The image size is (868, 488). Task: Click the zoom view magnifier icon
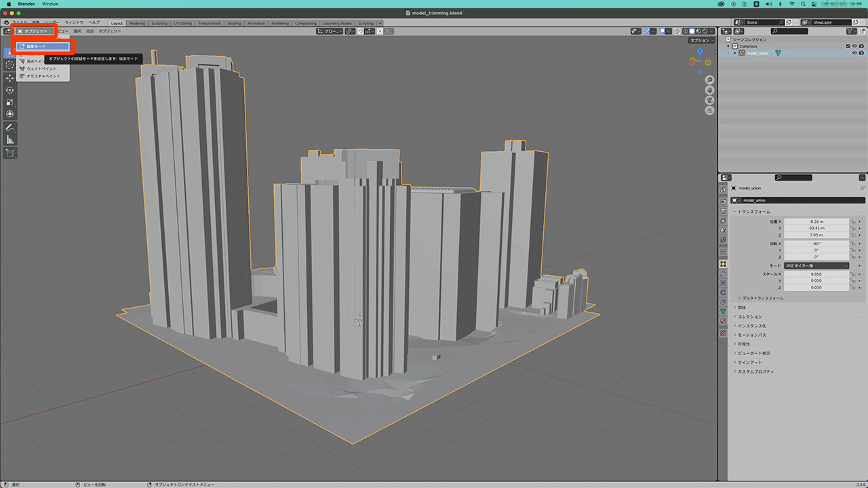[x=709, y=80]
